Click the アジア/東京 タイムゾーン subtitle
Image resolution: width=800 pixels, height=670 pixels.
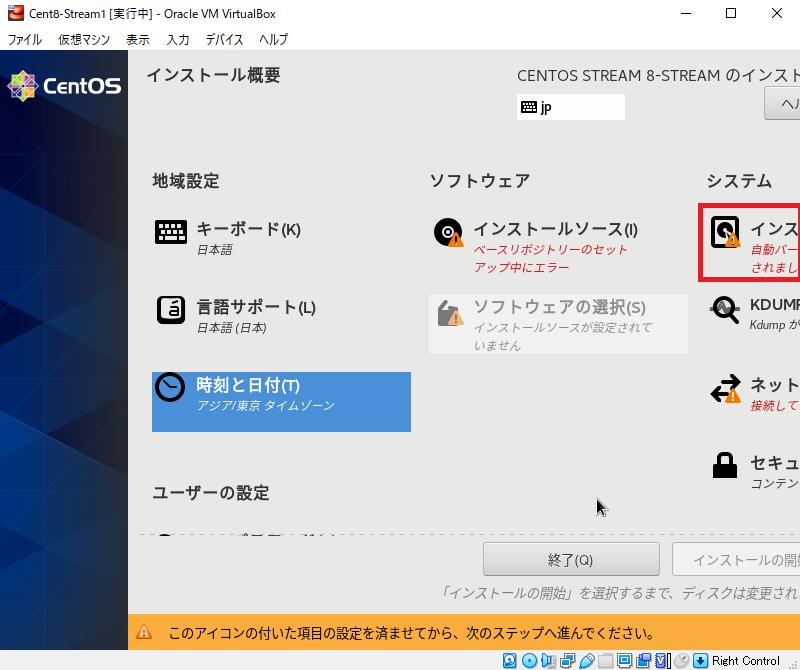(x=266, y=406)
